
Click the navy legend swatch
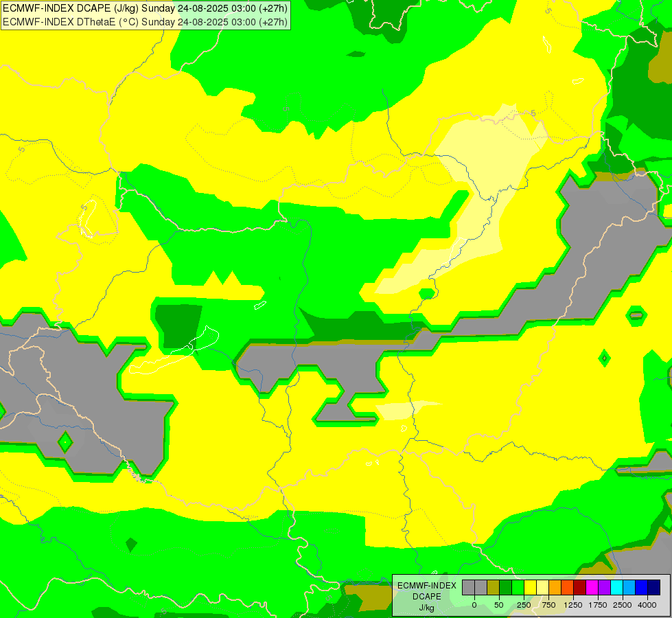click(x=653, y=588)
